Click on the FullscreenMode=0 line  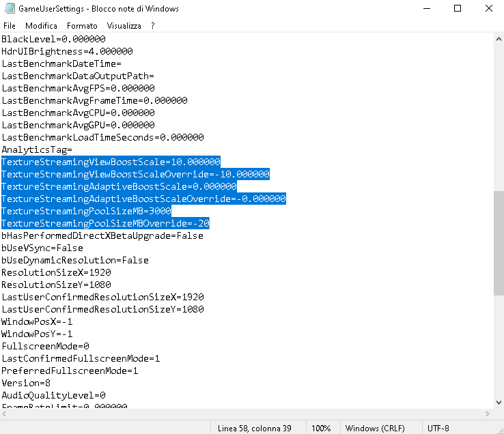point(45,346)
